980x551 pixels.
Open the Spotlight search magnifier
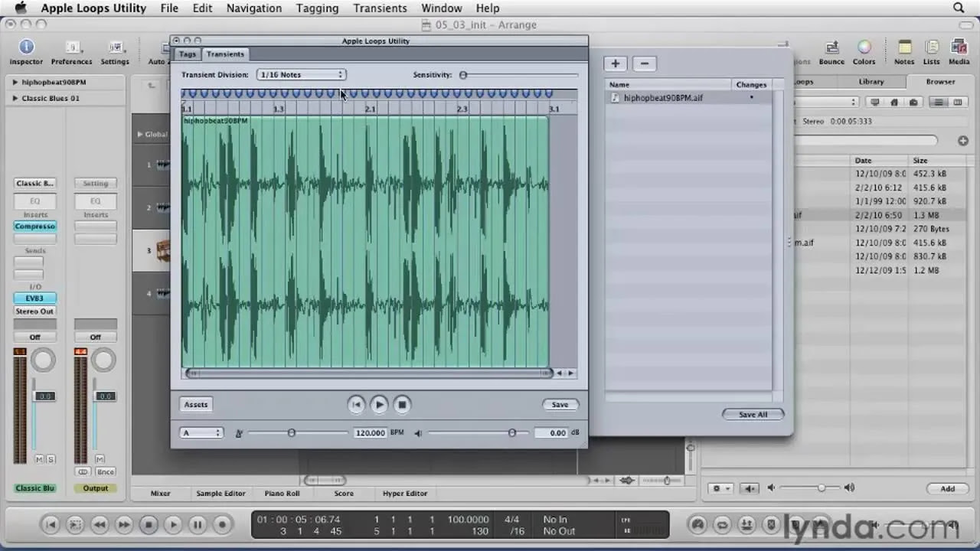coord(959,8)
